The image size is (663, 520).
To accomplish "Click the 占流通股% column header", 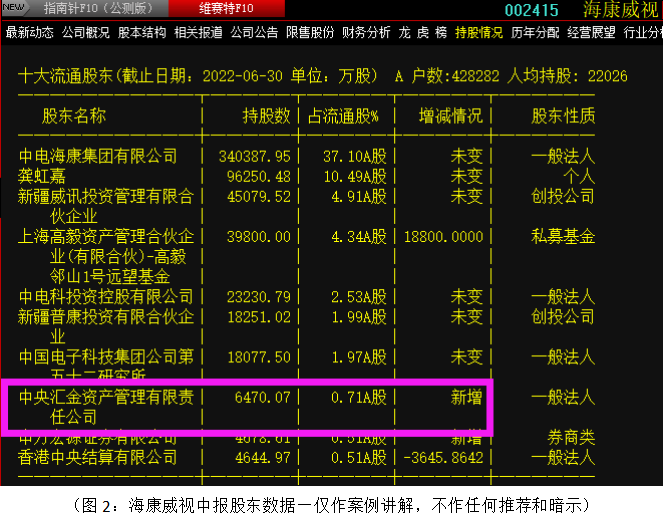I will [x=343, y=116].
